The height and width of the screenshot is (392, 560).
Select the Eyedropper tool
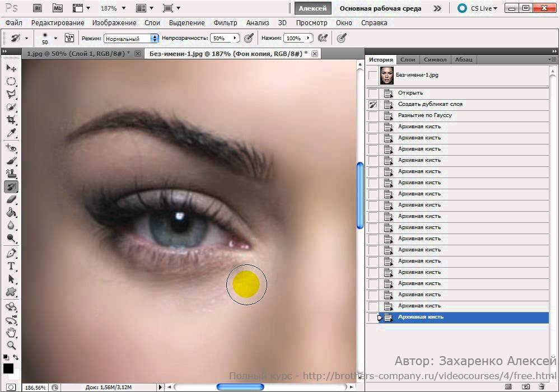point(11,133)
